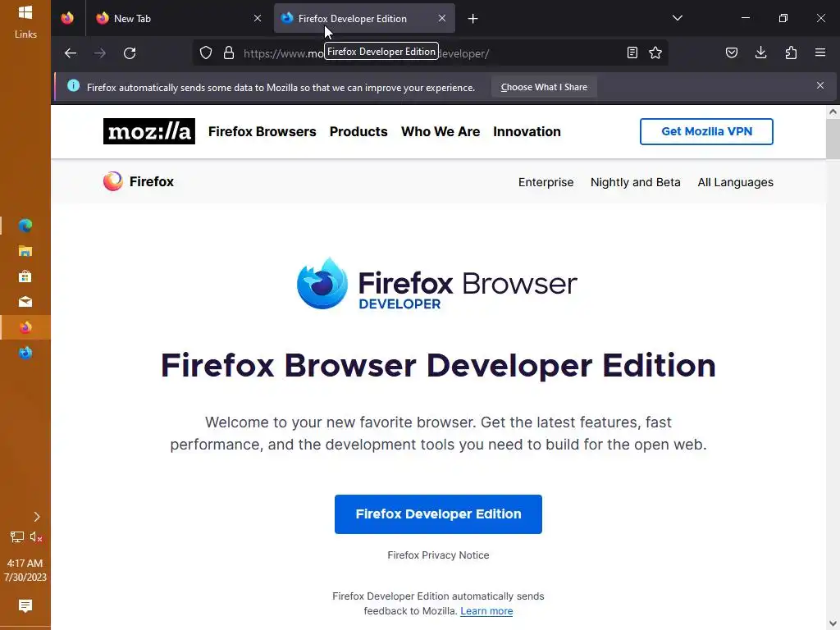840x630 pixels.
Task: Click the Firefox View pinned icon
Action: click(67, 18)
